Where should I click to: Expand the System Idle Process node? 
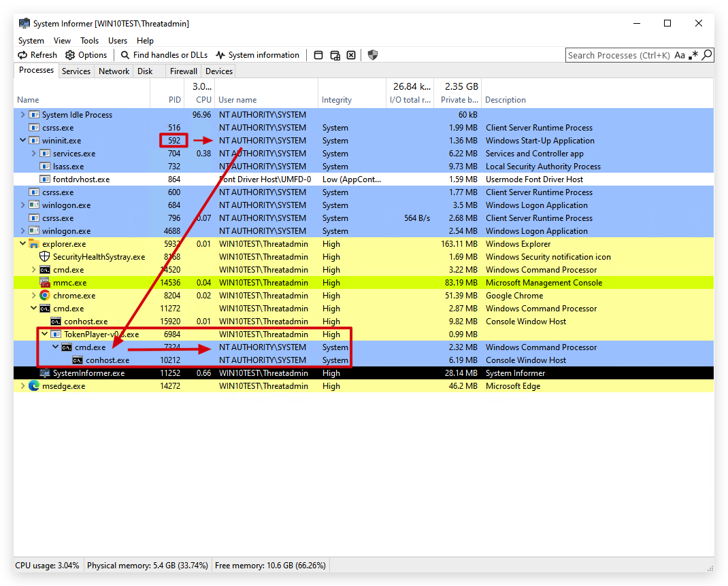coord(22,115)
